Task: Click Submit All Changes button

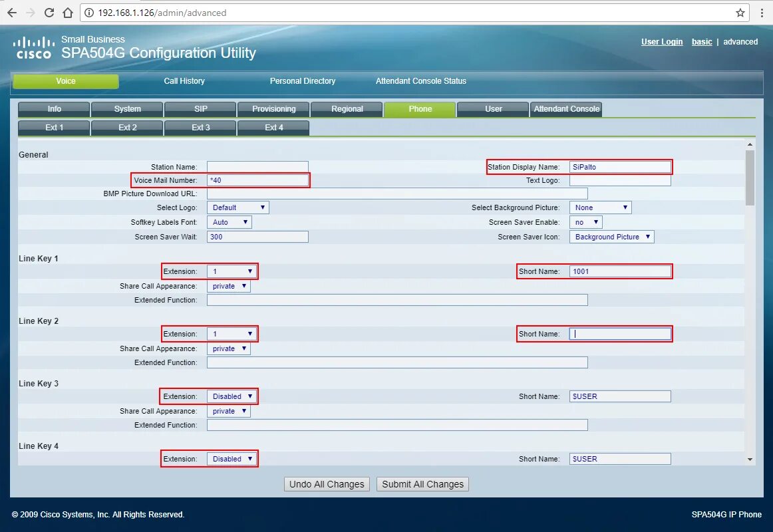Action: coord(422,484)
